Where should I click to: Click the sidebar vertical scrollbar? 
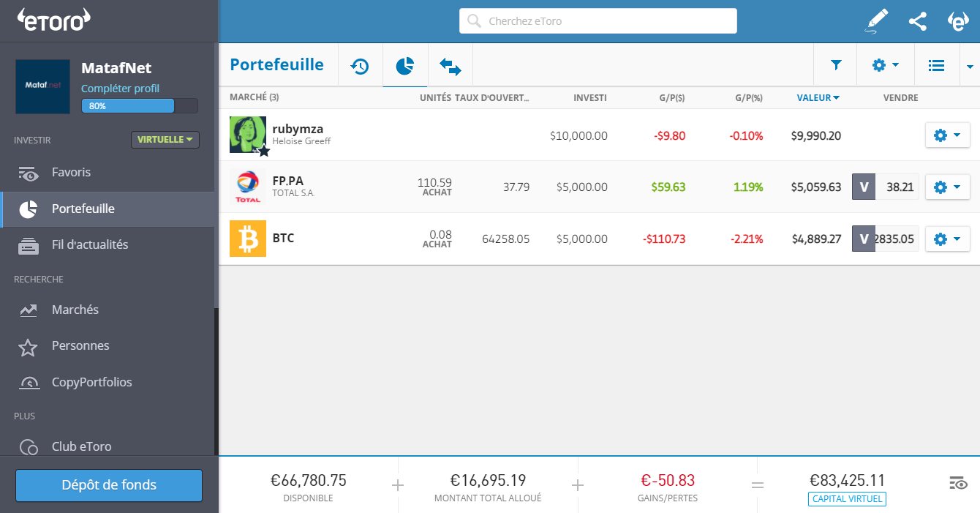point(216,176)
